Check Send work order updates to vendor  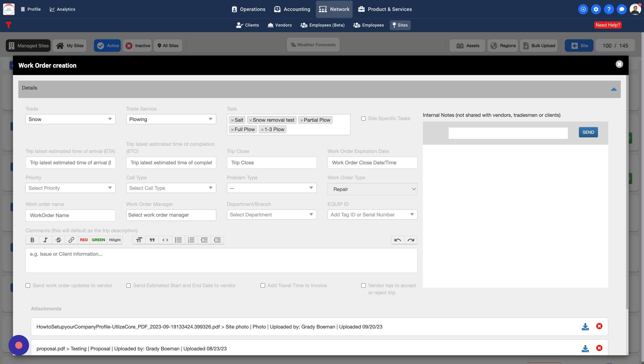tap(28, 285)
